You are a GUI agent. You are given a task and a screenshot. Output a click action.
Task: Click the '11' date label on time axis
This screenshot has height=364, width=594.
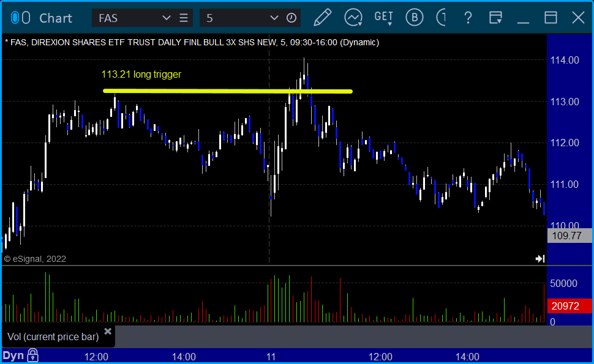(271, 357)
